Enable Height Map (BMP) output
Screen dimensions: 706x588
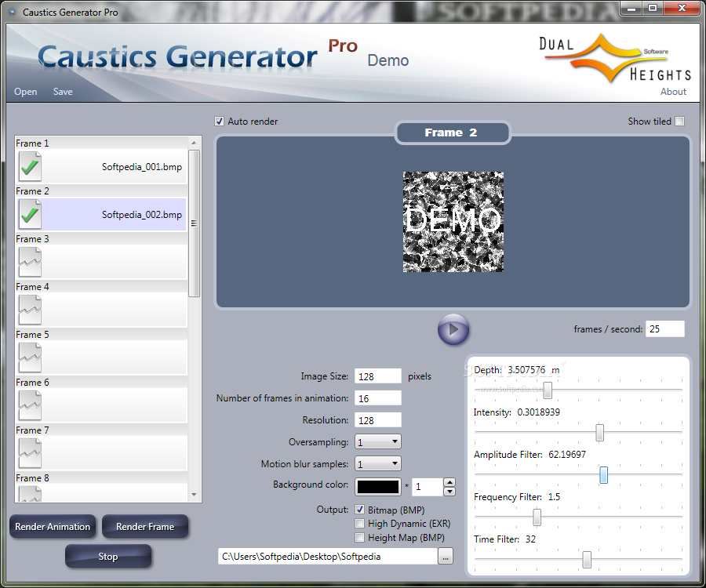(x=360, y=537)
